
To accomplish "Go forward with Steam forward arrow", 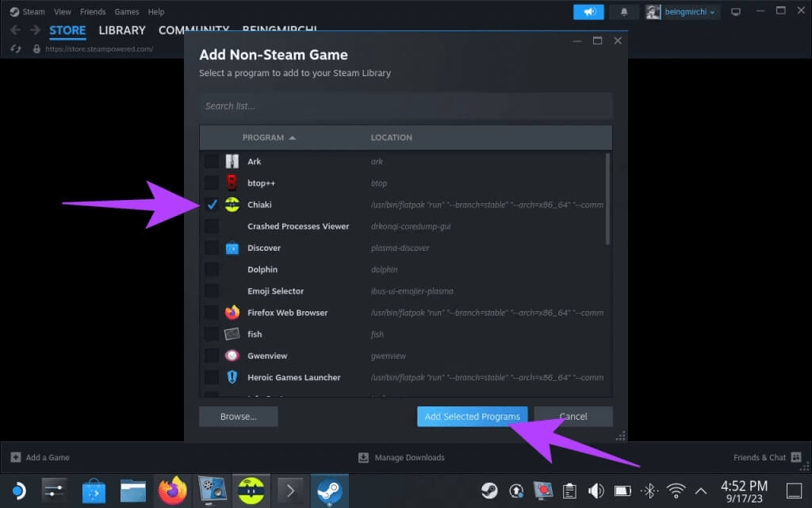I will [x=35, y=30].
